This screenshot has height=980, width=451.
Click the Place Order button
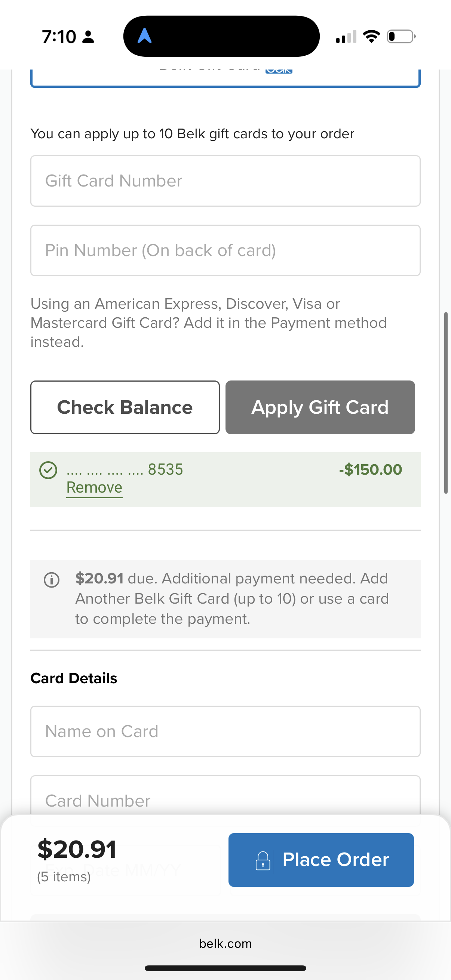[x=321, y=860]
